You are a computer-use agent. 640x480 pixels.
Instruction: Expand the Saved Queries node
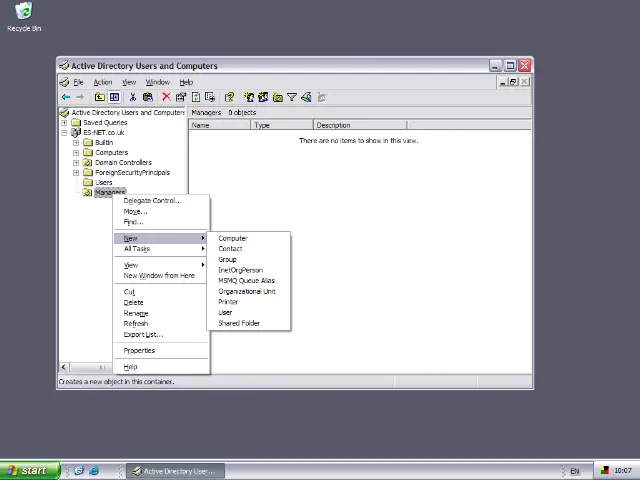tap(64, 122)
